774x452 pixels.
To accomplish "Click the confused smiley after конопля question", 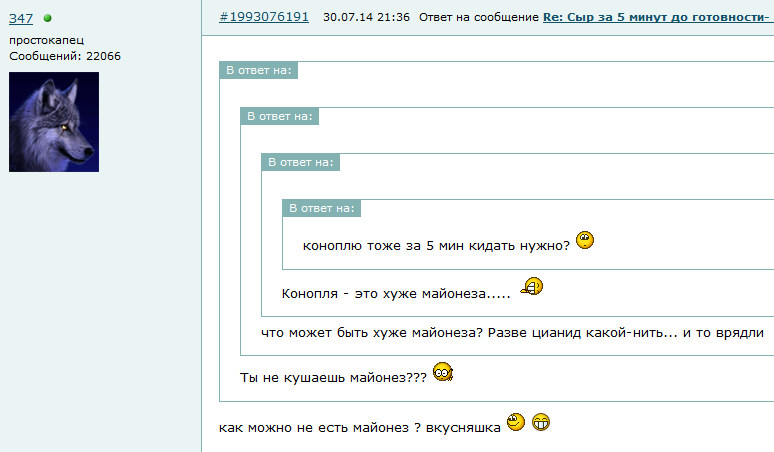I will coord(585,240).
